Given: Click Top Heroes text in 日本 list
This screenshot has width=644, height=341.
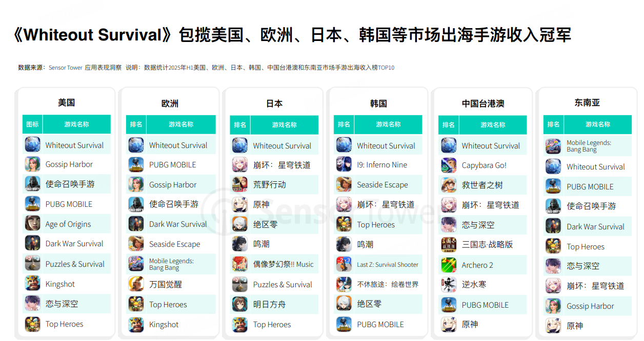Looking at the screenshot, I should 272,325.
